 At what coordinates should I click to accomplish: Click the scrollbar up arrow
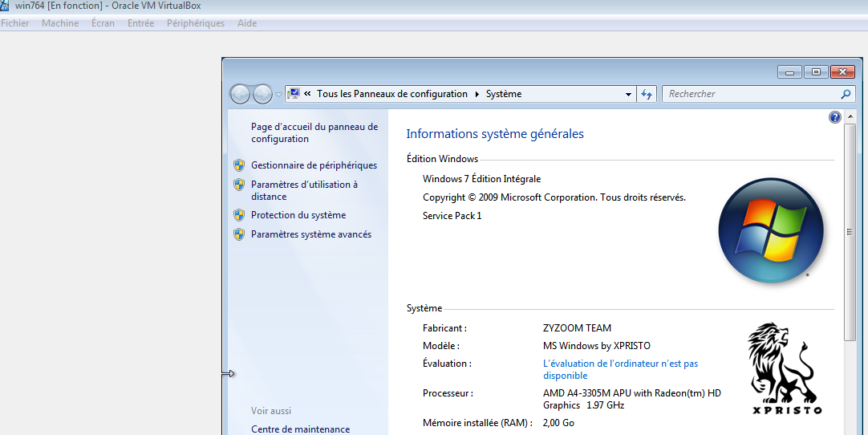850,117
